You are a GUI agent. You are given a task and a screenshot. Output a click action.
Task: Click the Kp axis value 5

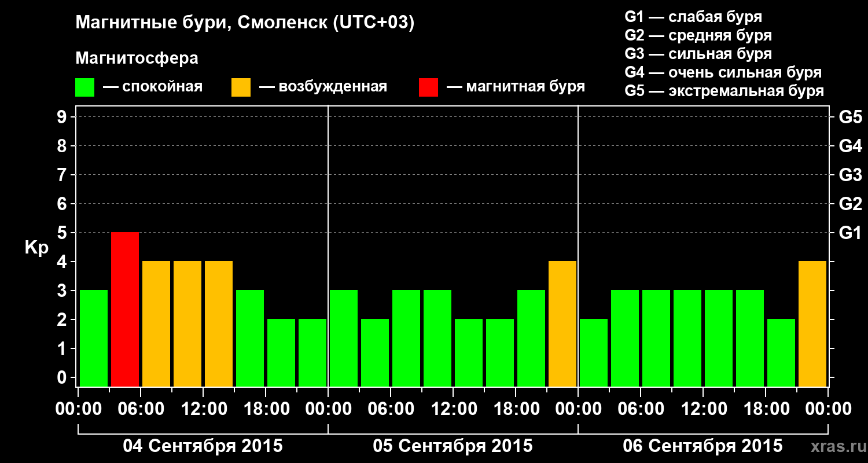[63, 233]
